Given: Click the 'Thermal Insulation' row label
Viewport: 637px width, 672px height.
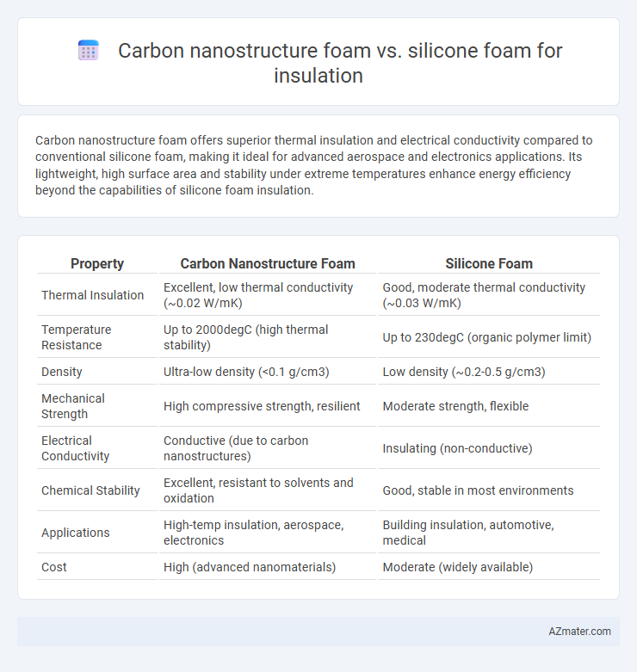Looking at the screenshot, I should 97,295.
